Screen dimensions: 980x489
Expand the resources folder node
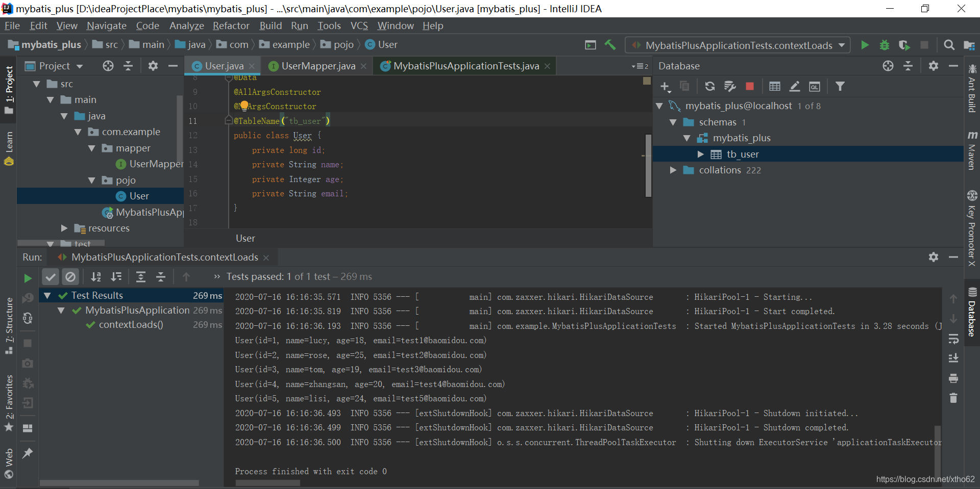[64, 228]
